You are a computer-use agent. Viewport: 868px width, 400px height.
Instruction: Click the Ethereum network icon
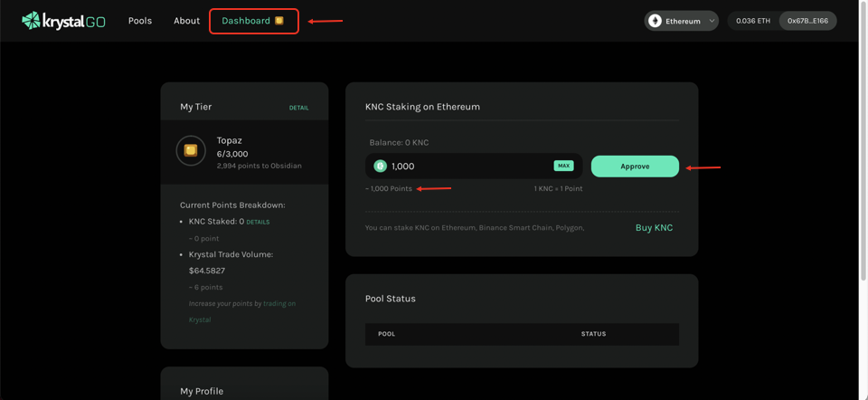click(x=655, y=21)
